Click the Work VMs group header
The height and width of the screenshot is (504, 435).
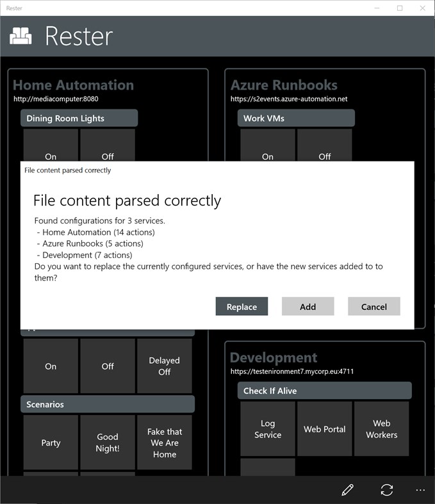point(296,118)
